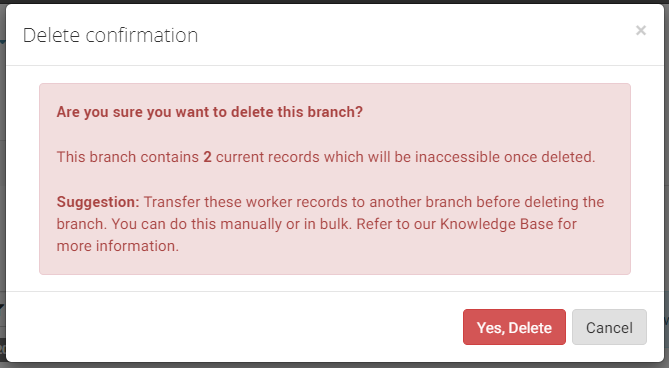Screen dimensions: 669x368
Task: Click the bold Suggestion label
Action: (x=98, y=202)
